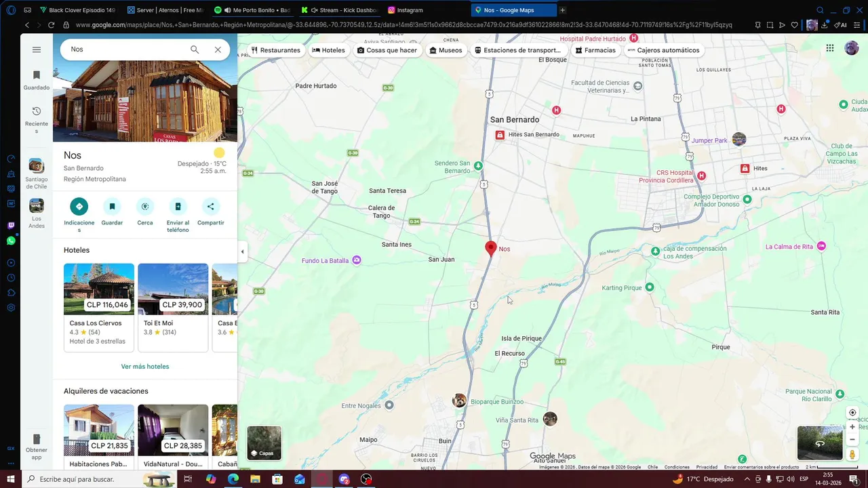Select the Estaciones de transporte chip
This screenshot has height=488, width=868.
click(x=518, y=50)
